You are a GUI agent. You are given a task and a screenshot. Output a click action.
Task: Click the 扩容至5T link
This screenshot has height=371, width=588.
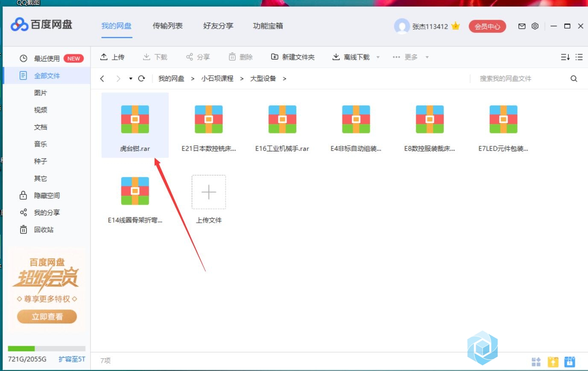(72, 359)
